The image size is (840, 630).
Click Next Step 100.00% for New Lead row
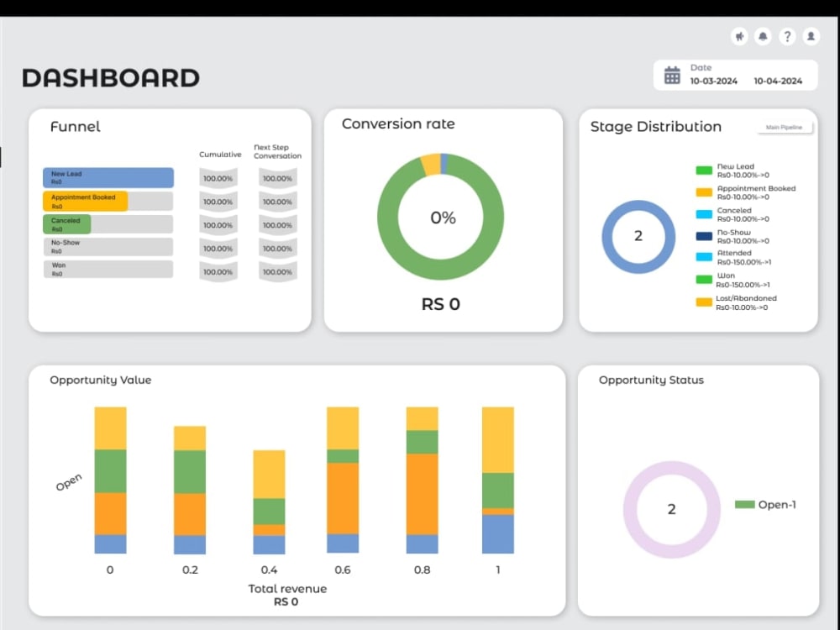(277, 178)
